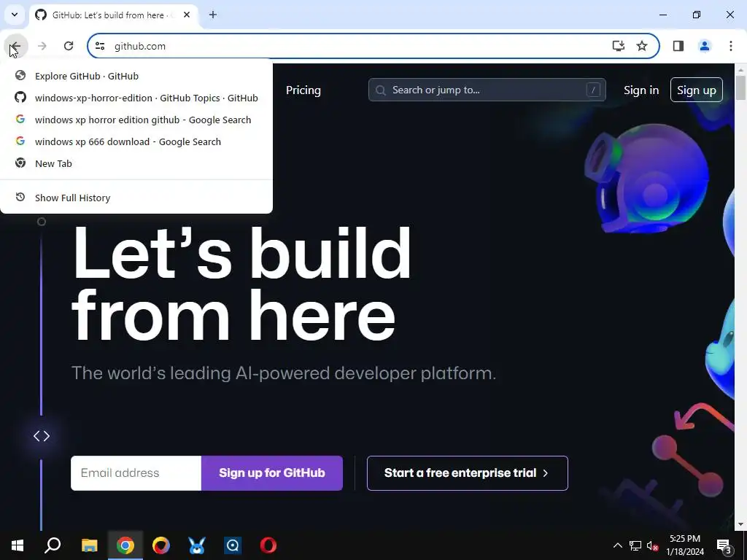This screenshot has height=560, width=747.
Task: Click the page vertical scrollbar thumb
Action: (741, 88)
